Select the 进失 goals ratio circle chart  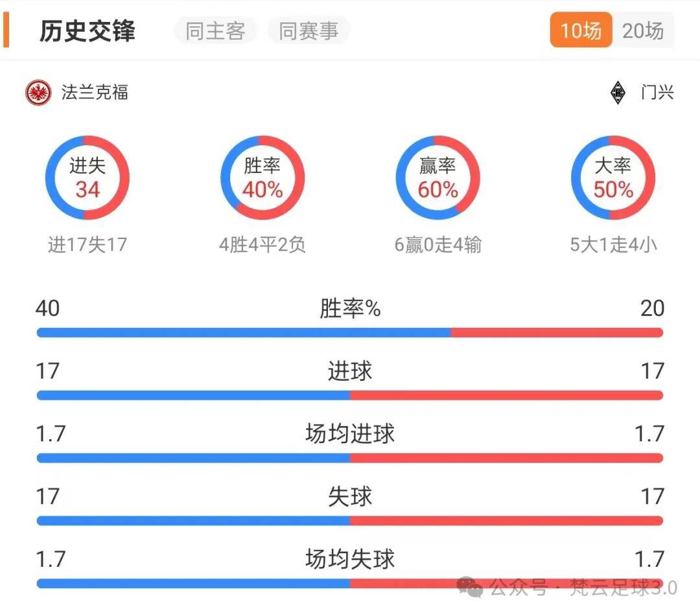87,177
